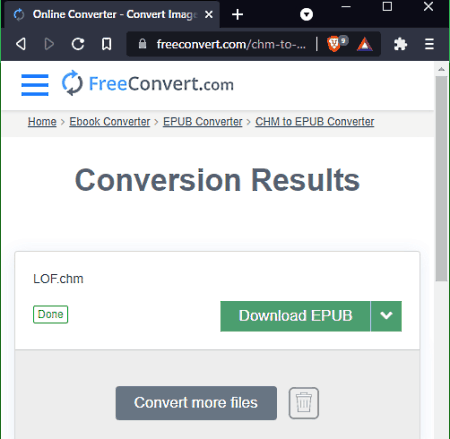Open Brave Shields lion icon
This screenshot has height=439, width=450.
pyautogui.click(x=334, y=44)
